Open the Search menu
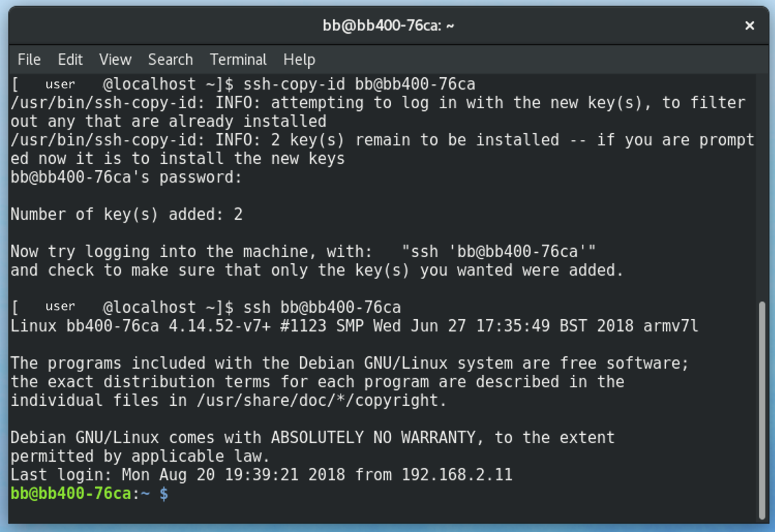Screen dimensions: 775x532 (x=170, y=59)
